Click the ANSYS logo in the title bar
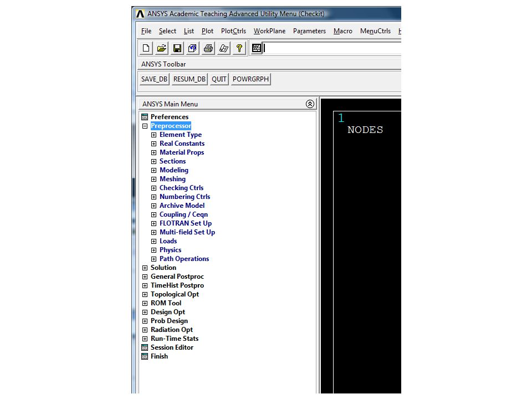The image size is (532, 399). tap(140, 14)
